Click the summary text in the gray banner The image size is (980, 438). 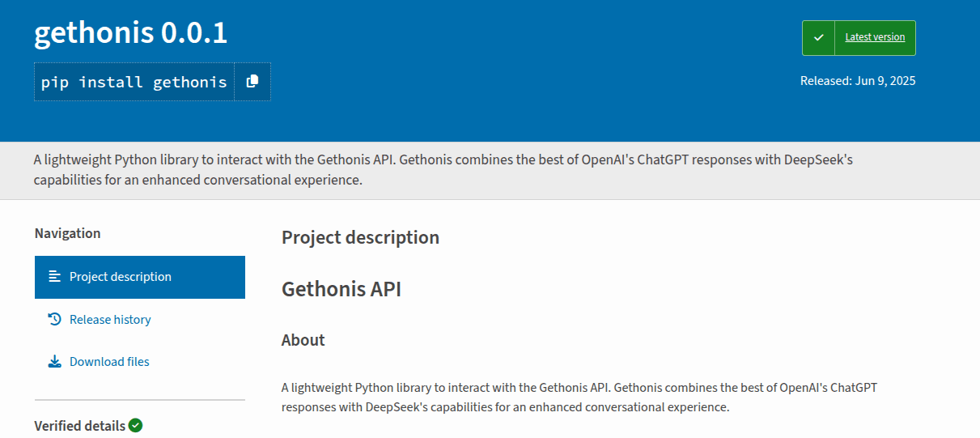443,169
